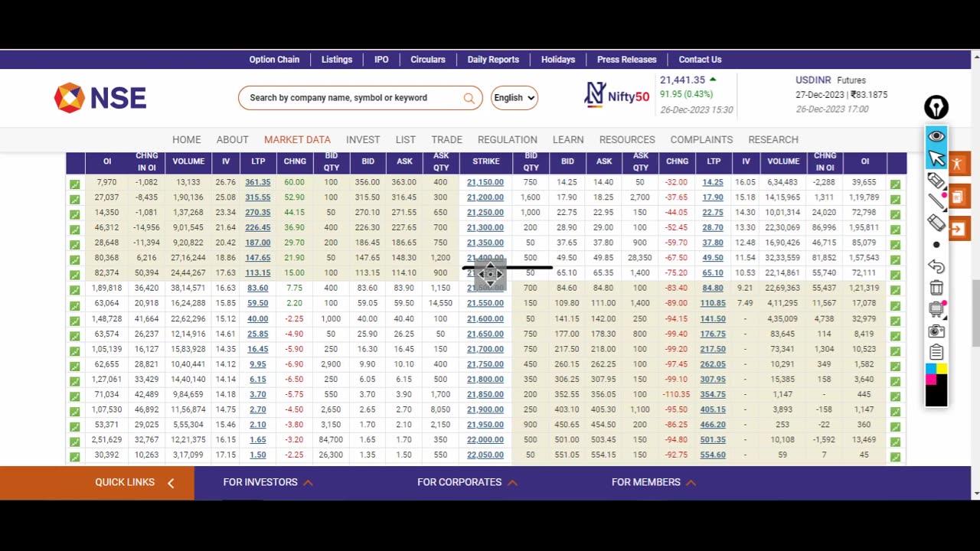Toggle the eye visibility tool in annotation bar
980x551 pixels.
tap(936, 136)
